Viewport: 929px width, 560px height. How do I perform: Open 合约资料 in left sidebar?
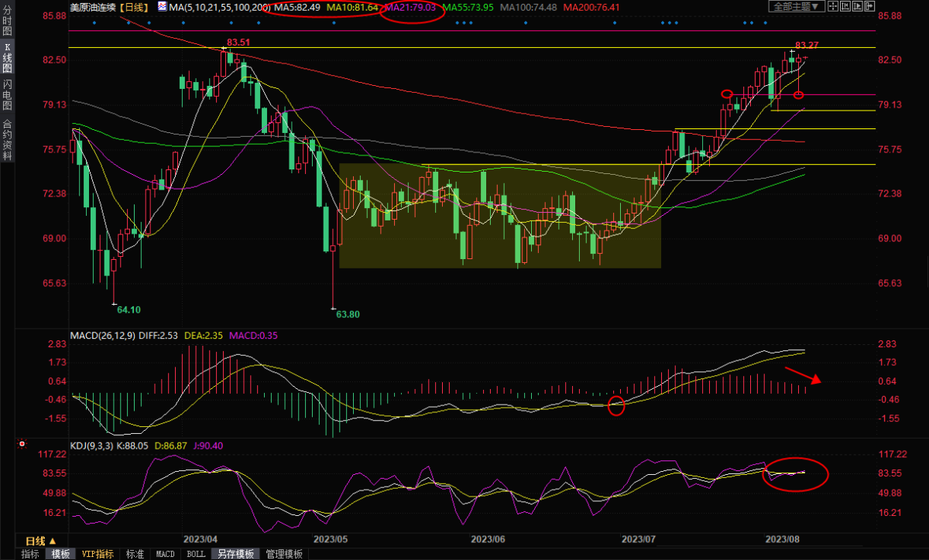[7, 139]
